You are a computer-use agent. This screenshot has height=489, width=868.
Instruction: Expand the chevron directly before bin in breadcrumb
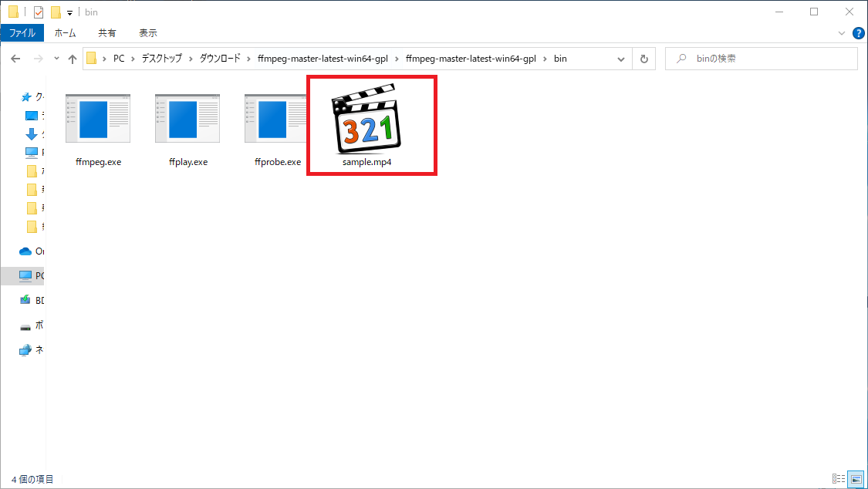tap(545, 59)
